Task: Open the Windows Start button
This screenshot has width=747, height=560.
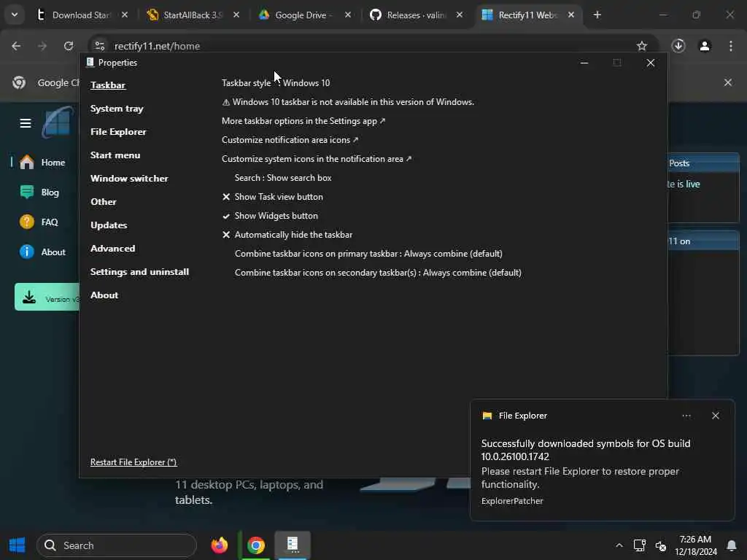Action: point(18,545)
